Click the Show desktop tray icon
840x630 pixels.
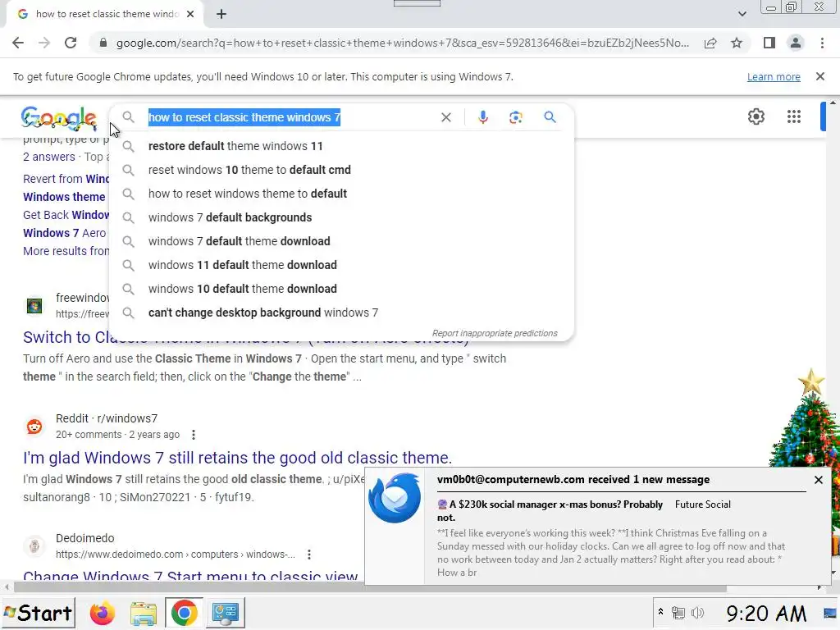pyautogui.click(x=830, y=613)
